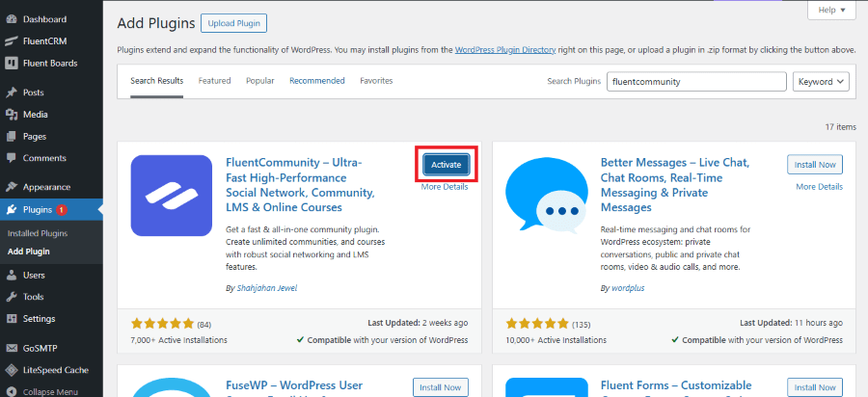Click Install Now for FuseWP
The width and height of the screenshot is (868, 397).
pos(441,387)
